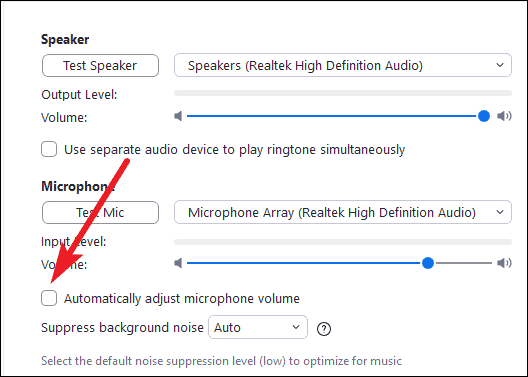Open the Microphone Array device dropdown
The width and height of the screenshot is (528, 377).
[x=343, y=212]
